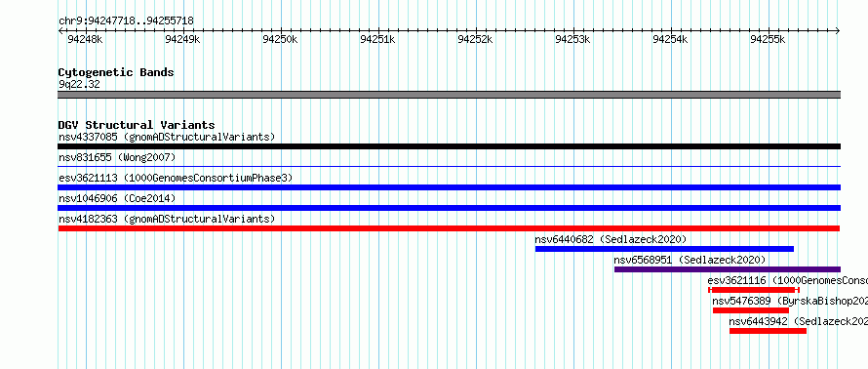Click the nsv6443942 red variant bar
This screenshot has height=369, width=868.
pyautogui.click(x=768, y=331)
